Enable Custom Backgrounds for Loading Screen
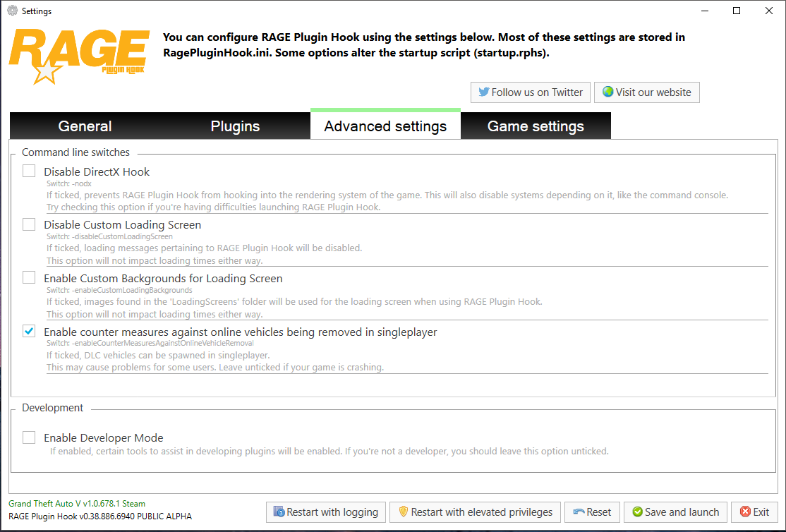Image resolution: width=786 pixels, height=532 pixels. tap(29, 278)
